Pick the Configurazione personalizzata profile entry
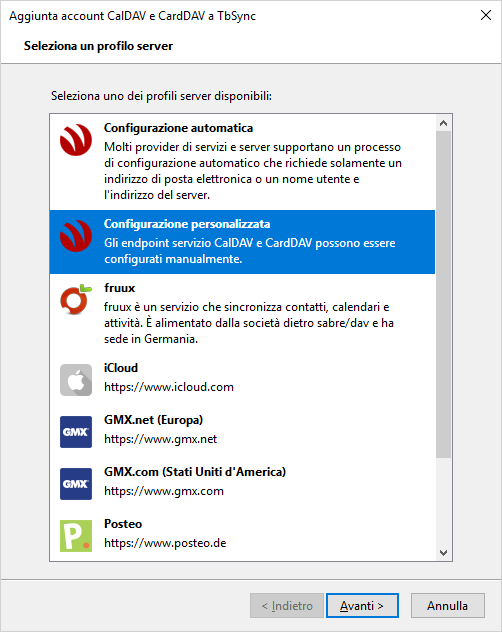Screen dimensions: 502x632 (242, 242)
